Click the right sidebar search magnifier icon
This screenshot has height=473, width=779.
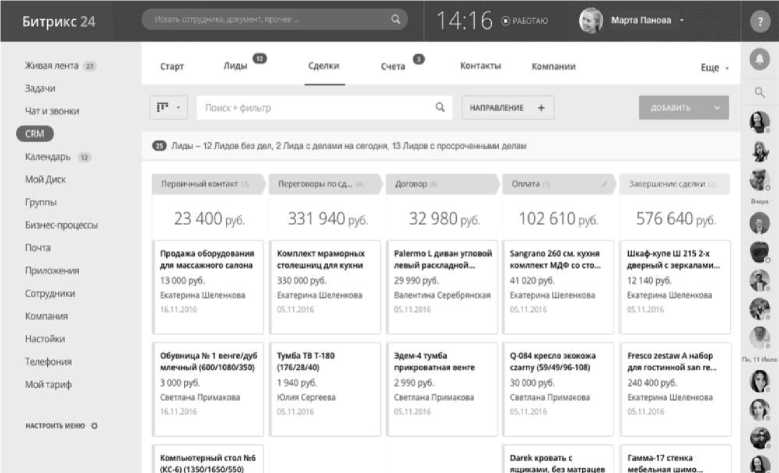pyautogui.click(x=760, y=92)
